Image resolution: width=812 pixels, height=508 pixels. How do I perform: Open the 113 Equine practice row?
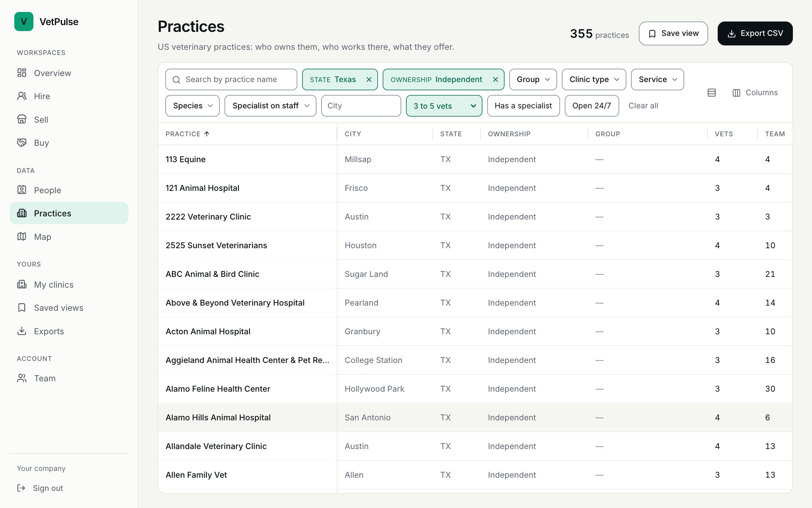click(x=475, y=159)
